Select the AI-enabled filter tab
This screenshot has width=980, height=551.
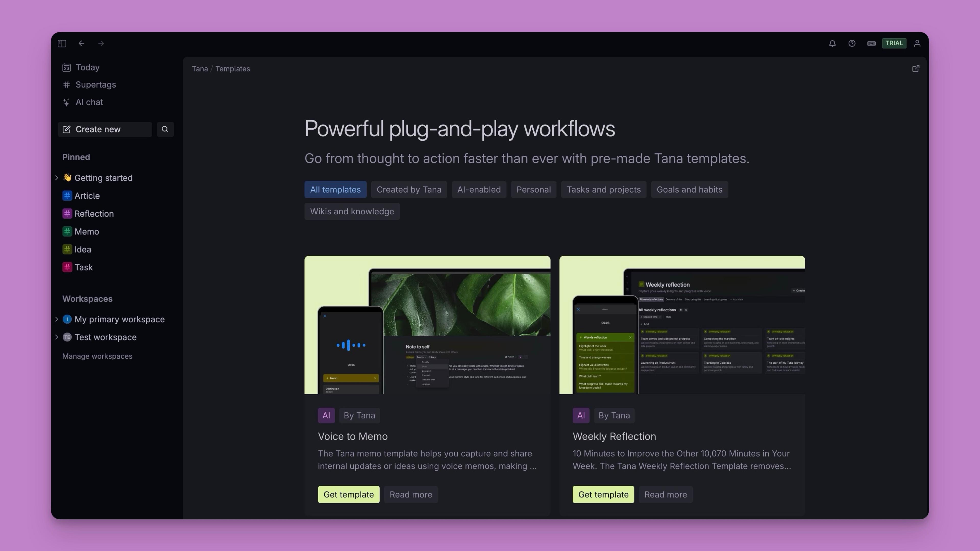[479, 190]
